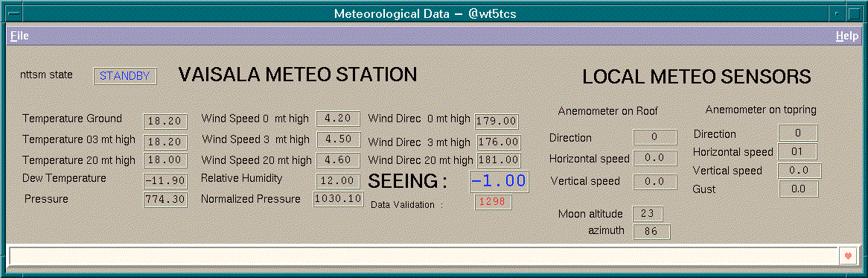
Task: Click the STANDBY state indicator
Action: coord(125,76)
